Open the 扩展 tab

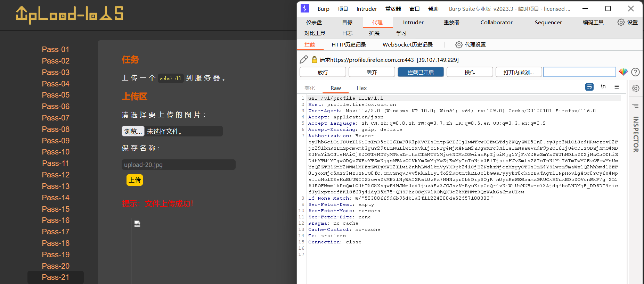click(x=374, y=33)
